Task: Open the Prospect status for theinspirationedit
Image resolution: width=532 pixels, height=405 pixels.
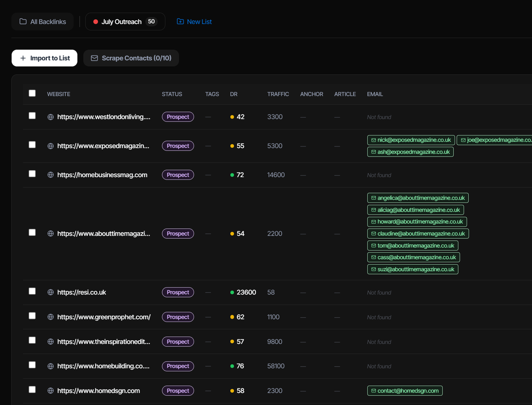Action: coord(178,342)
